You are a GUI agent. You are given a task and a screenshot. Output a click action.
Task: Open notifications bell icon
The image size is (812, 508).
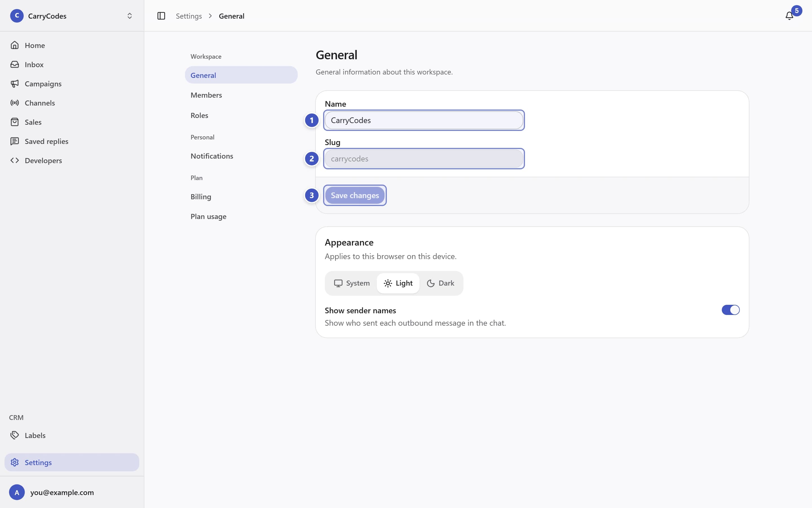tap(789, 16)
